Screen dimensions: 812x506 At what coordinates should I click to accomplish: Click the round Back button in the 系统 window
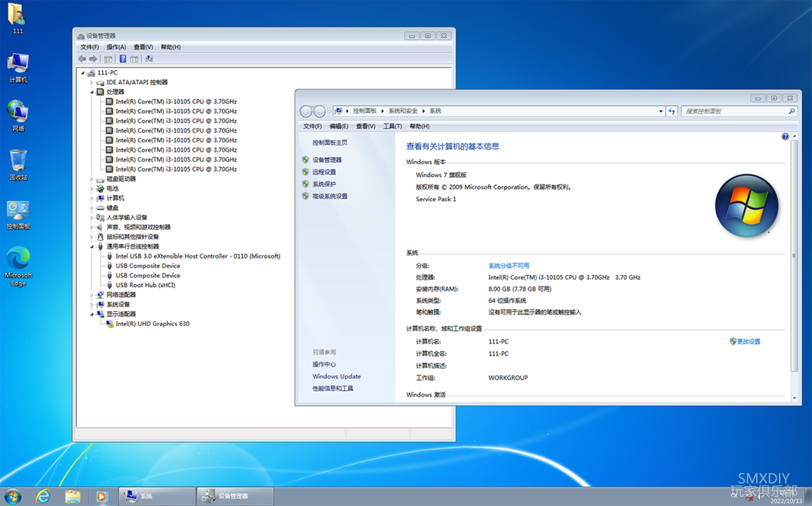pos(306,112)
